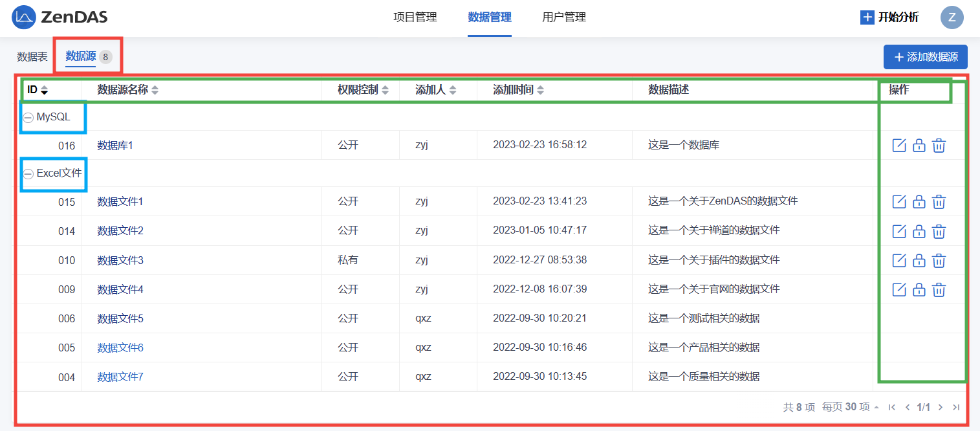The width and height of the screenshot is (980, 431).
Task: Switch to the 数据表 tab
Action: (x=32, y=57)
